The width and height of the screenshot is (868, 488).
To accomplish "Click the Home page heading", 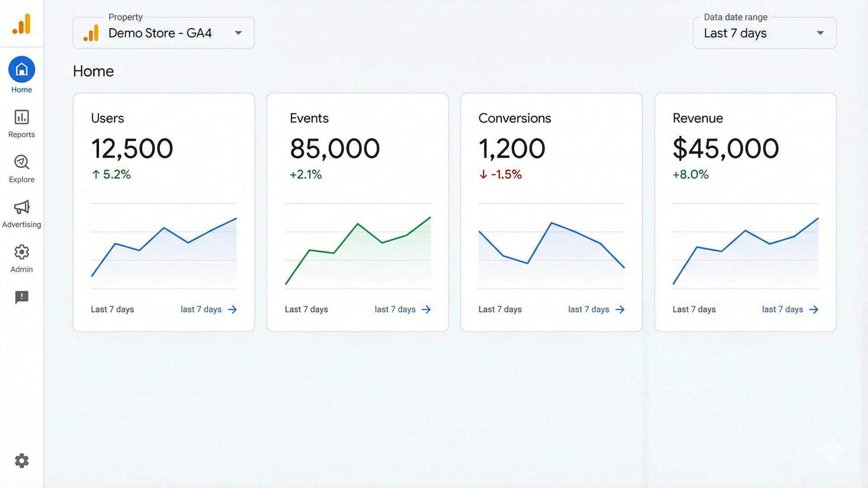I will click(x=93, y=71).
